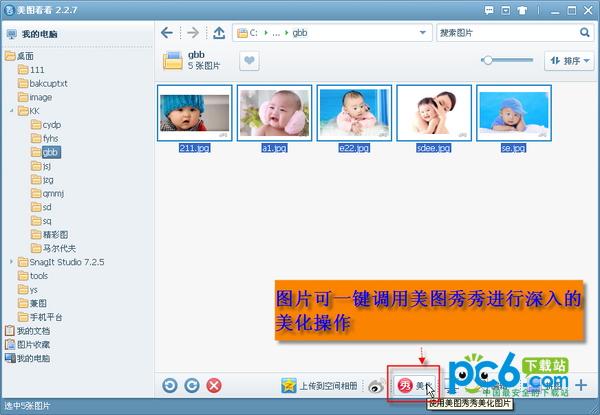Open 图片收藏 in the sidebar

(33, 344)
